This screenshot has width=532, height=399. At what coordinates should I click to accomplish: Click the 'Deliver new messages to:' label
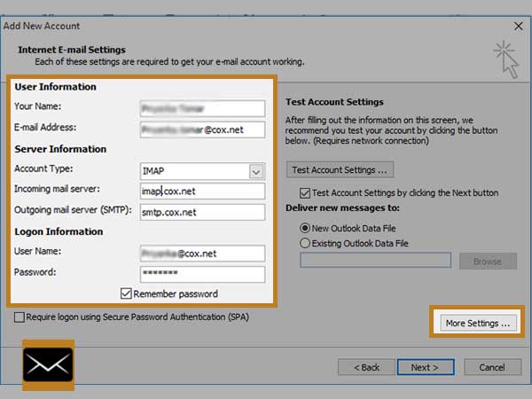coord(342,208)
